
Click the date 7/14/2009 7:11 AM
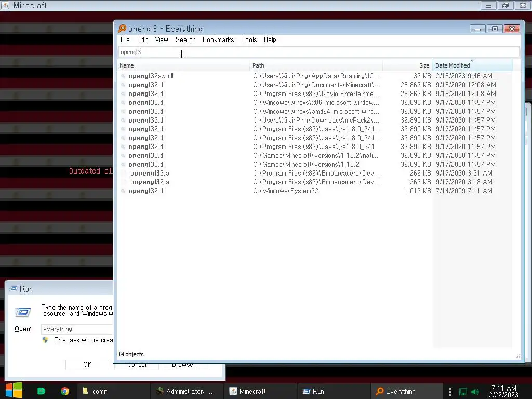[464, 191]
